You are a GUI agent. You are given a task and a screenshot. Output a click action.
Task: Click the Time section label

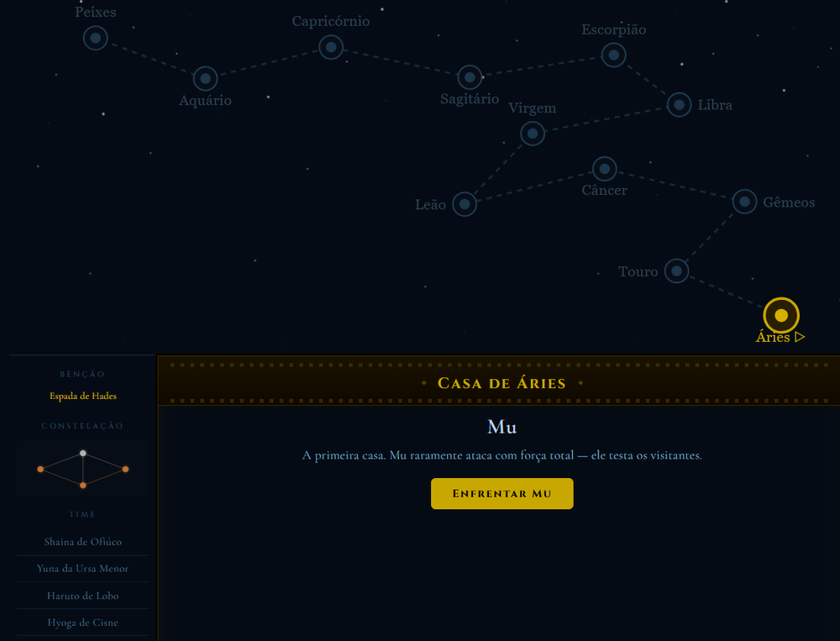click(x=82, y=514)
